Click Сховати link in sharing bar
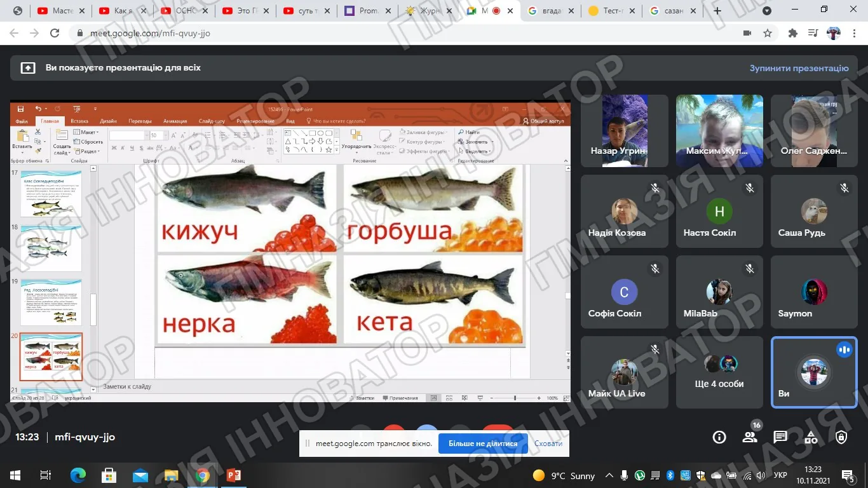The width and height of the screenshot is (868, 488). click(548, 444)
